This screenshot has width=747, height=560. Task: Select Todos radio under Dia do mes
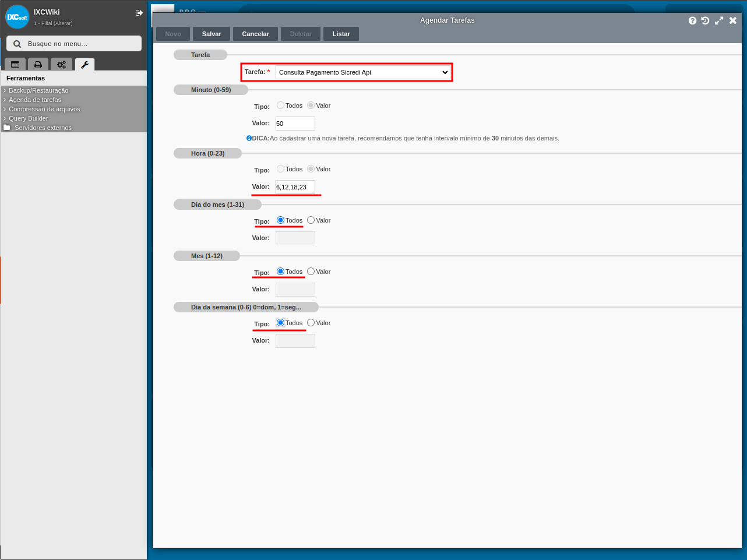tap(280, 220)
